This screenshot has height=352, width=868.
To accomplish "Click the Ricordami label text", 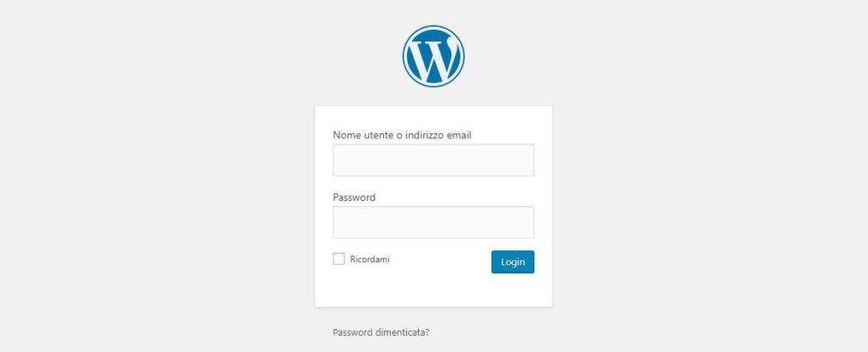I will click(x=370, y=259).
